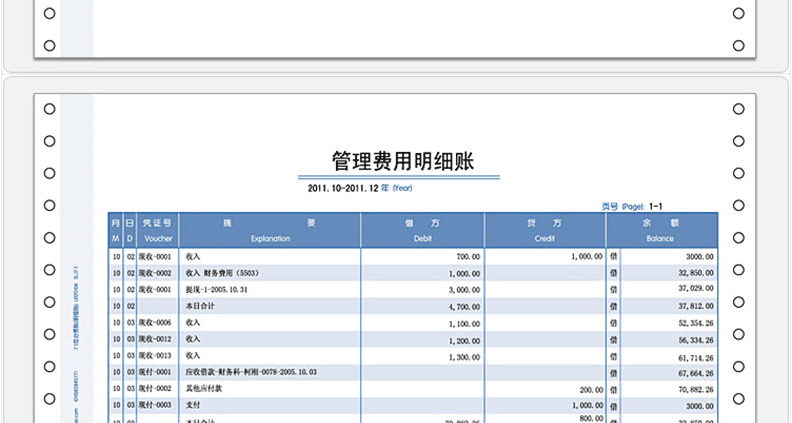Select voucher 现付-0001
The height and width of the screenshot is (423, 792).
[155, 372]
